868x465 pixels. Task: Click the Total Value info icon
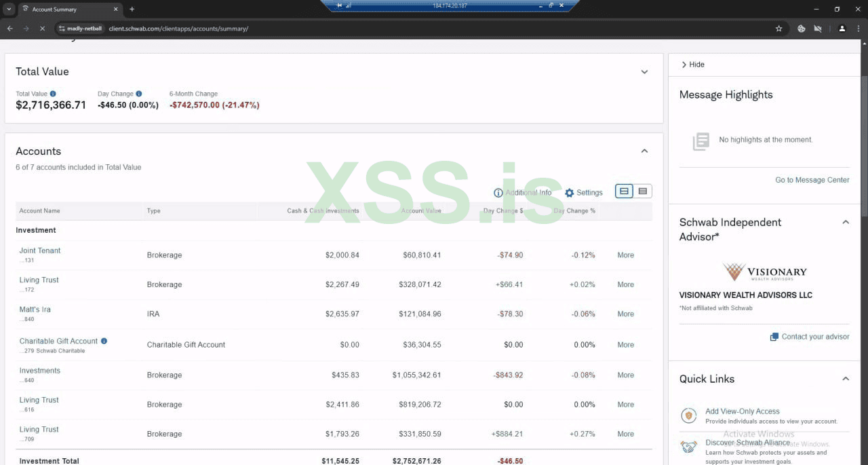53,94
